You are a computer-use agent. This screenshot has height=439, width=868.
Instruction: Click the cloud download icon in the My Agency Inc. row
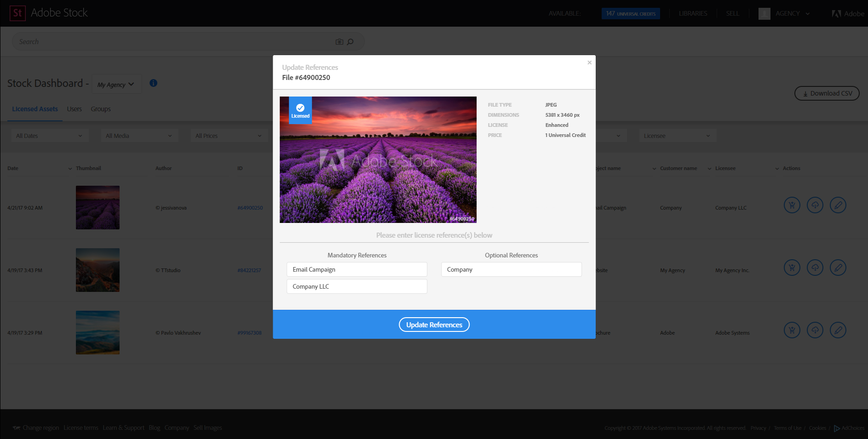coord(815,268)
